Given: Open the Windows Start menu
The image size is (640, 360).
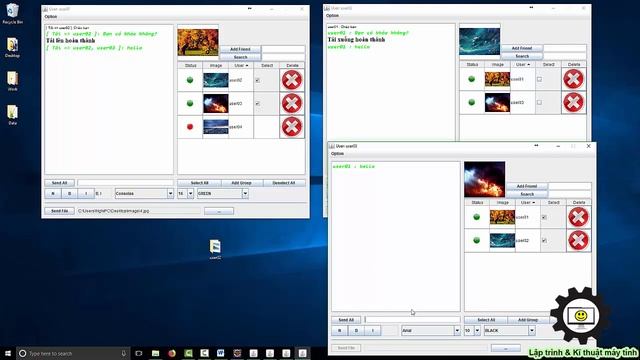Looking at the screenshot, I should click(x=8, y=353).
